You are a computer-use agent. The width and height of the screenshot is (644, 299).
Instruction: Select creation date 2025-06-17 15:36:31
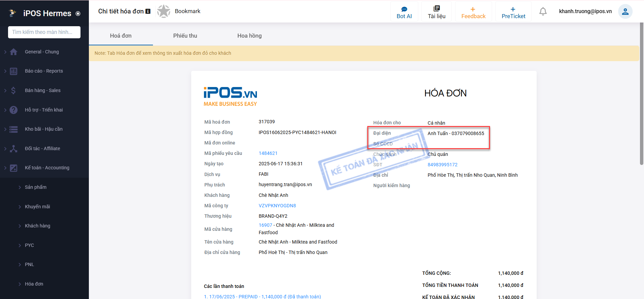coord(280,164)
